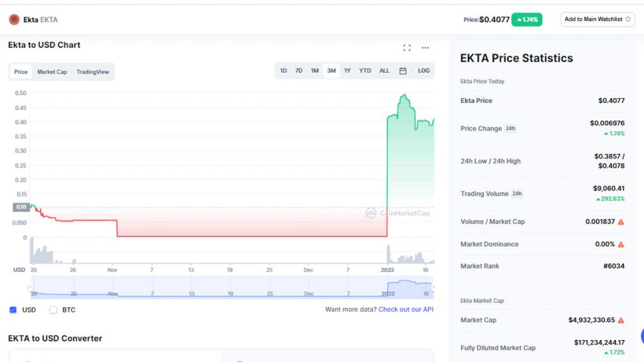Click the left handle of range navigator
Screen dimensions: 644x362
click(30, 287)
